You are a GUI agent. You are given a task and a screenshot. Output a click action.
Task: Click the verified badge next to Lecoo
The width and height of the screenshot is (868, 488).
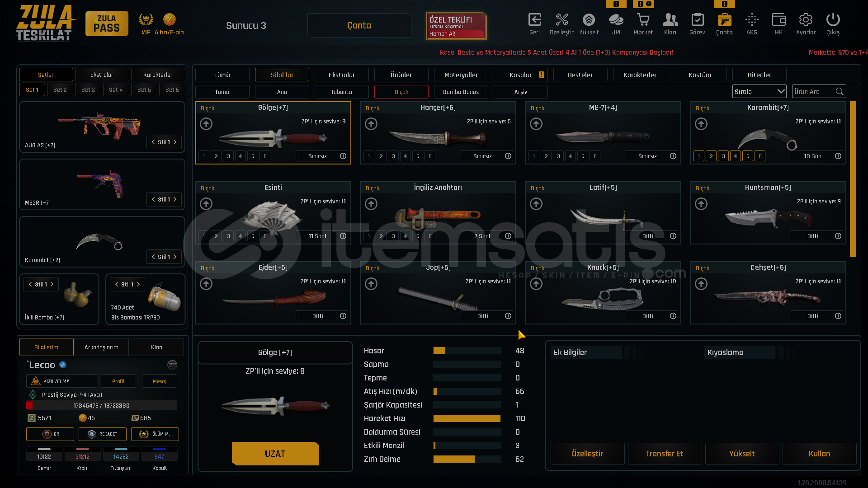(63, 365)
